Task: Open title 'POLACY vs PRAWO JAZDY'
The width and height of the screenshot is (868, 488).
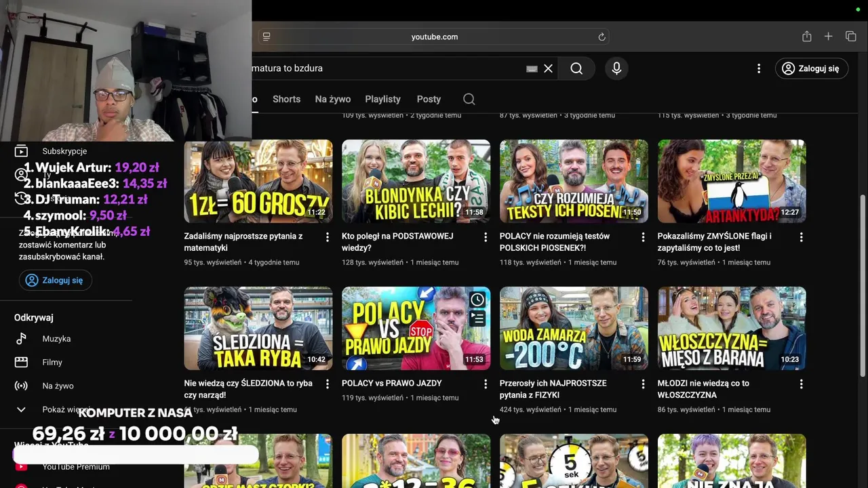Action: pyautogui.click(x=392, y=384)
